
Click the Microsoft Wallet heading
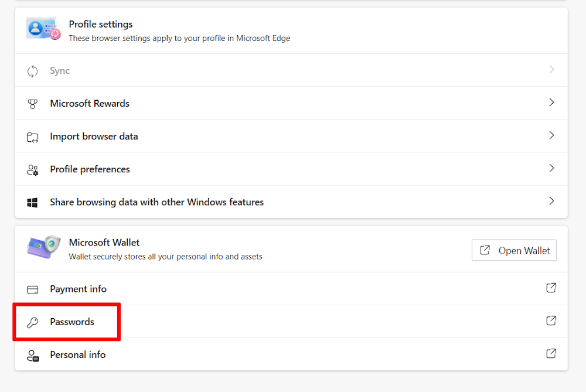104,243
